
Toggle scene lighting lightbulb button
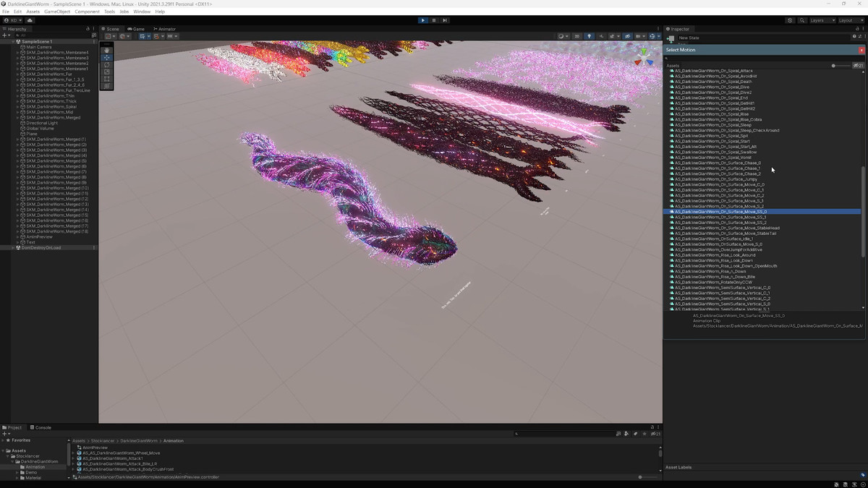pos(589,36)
